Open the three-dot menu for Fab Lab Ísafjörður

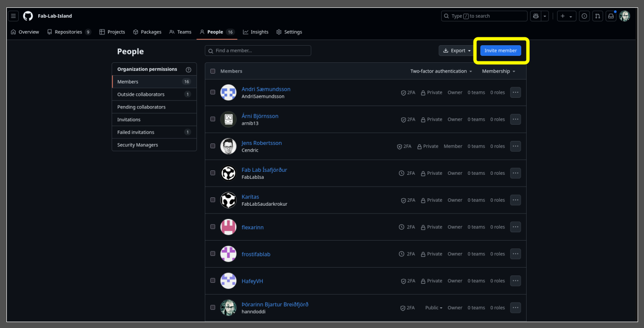coord(515,173)
